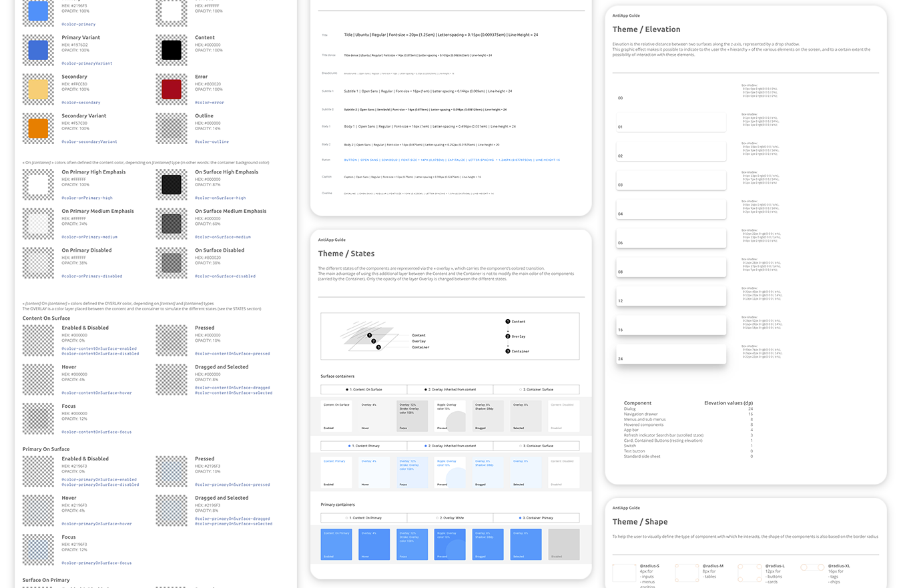This screenshot has height=588, width=901.
Task: Click the @color-primaryVariant token label
Action: 87,63
